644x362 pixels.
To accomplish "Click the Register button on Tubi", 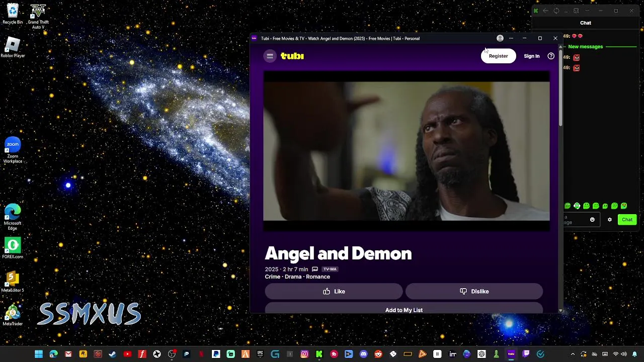I will [x=498, y=56].
